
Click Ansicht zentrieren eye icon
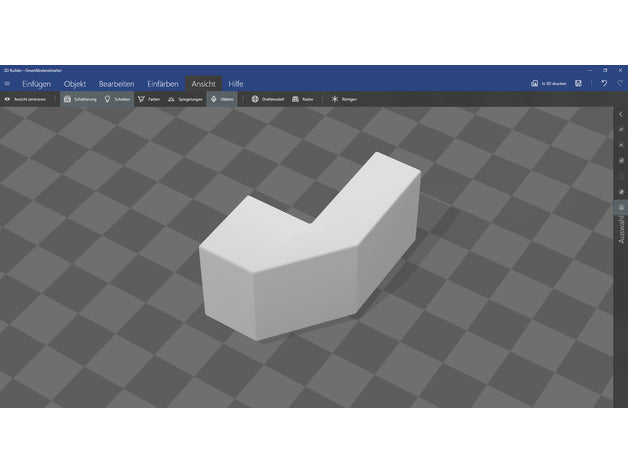click(x=7, y=99)
